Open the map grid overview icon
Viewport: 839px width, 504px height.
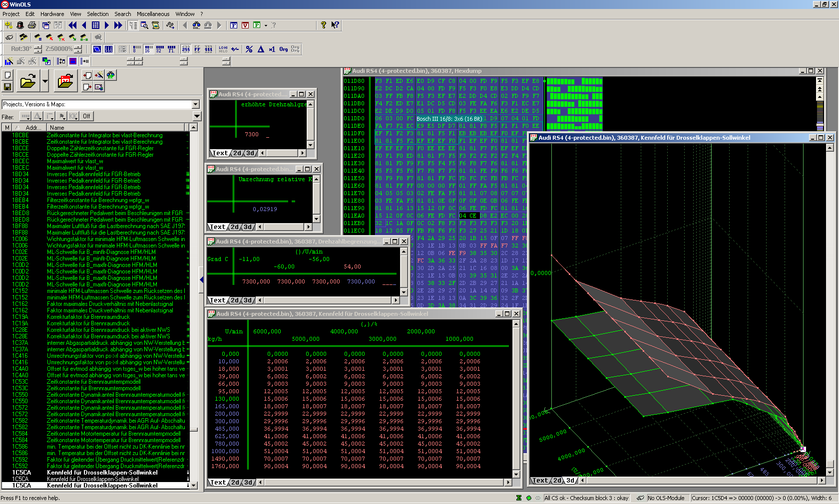pos(95,25)
